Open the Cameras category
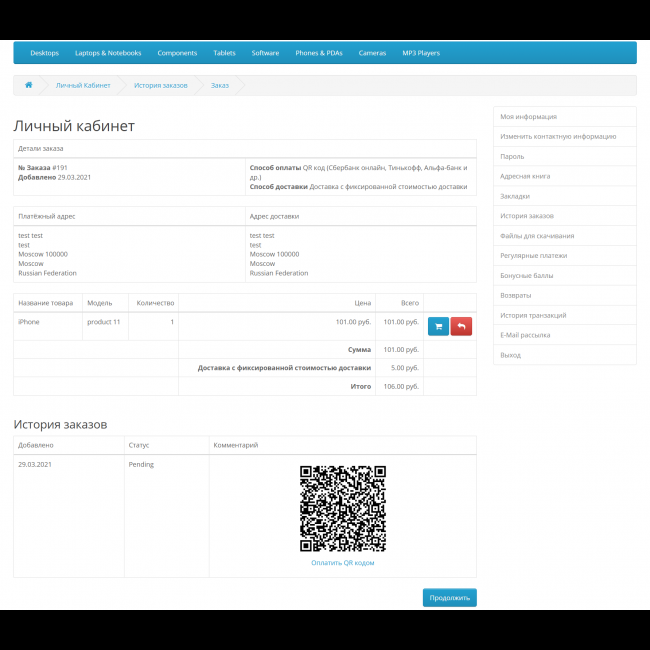The width and height of the screenshot is (650, 650). pyautogui.click(x=372, y=53)
